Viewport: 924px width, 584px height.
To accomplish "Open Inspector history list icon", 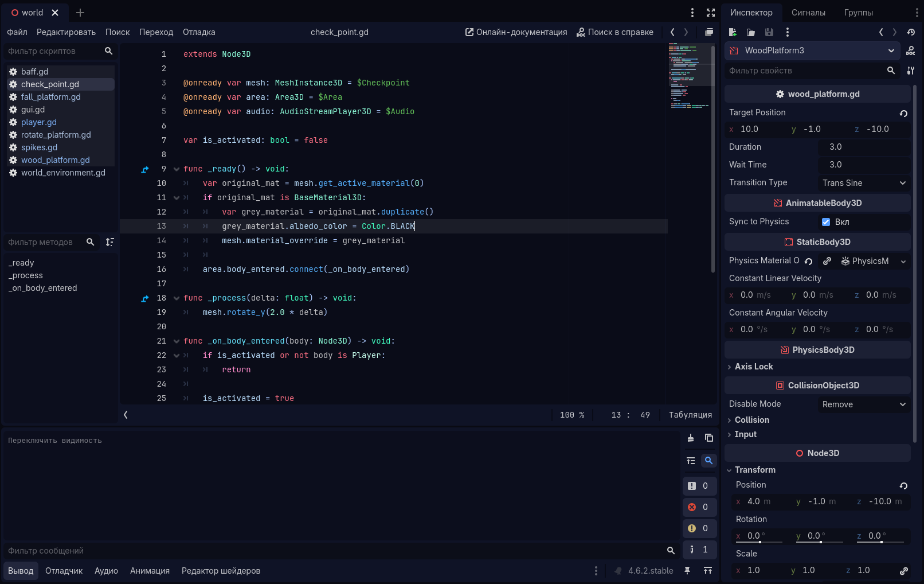I will [911, 32].
